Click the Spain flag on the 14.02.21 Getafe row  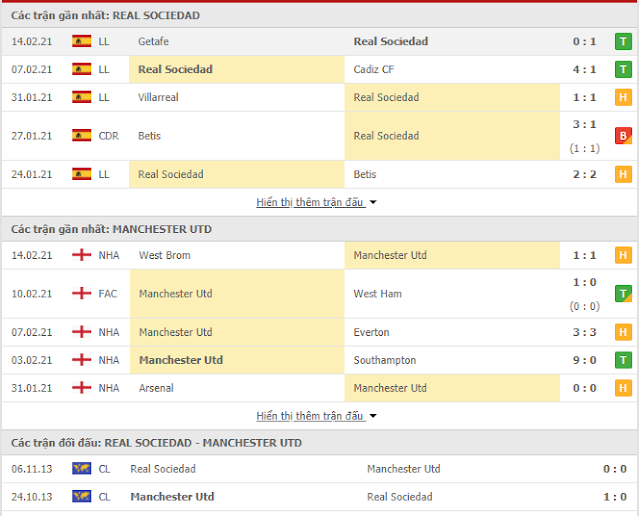(82, 41)
